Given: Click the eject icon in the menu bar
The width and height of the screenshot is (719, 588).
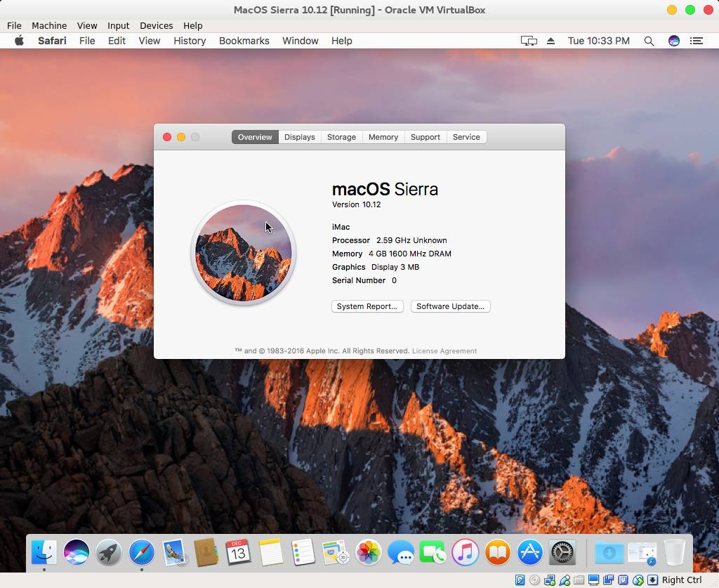Looking at the screenshot, I should [550, 41].
